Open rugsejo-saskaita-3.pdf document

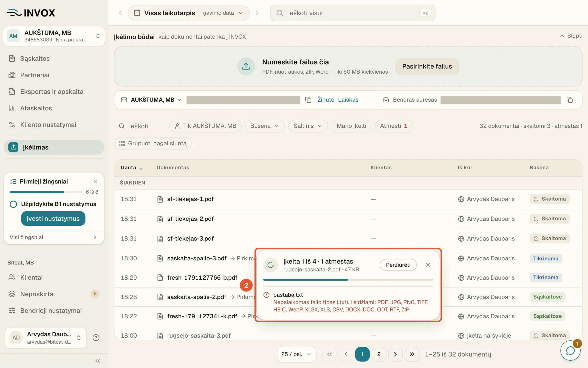click(x=199, y=336)
